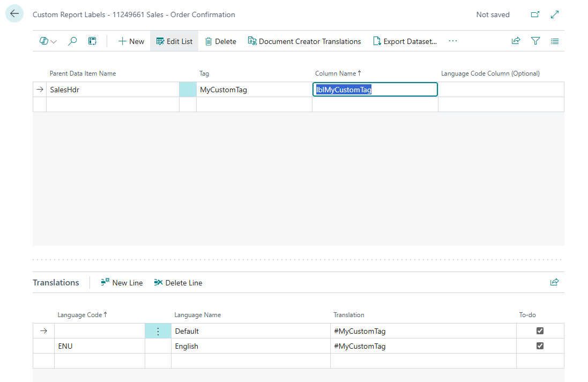The height and width of the screenshot is (382, 588).
Task: Select Default row arrow indicator
Action: point(43,331)
